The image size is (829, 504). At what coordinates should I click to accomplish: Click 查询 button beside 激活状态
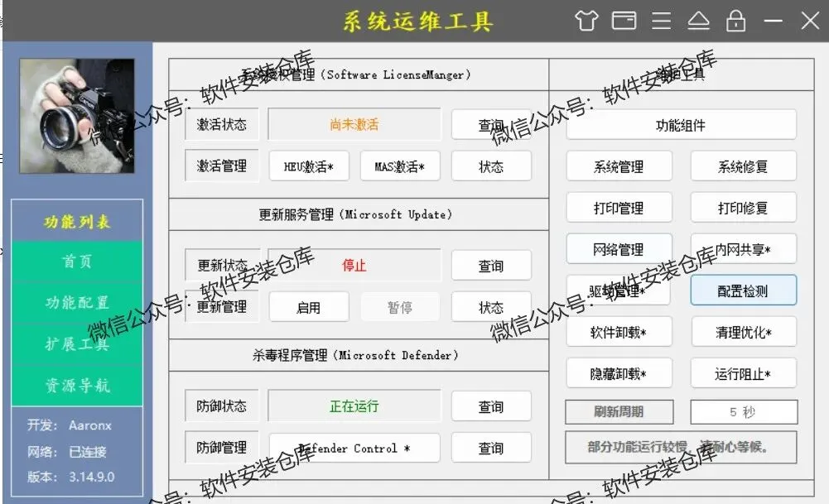(x=491, y=125)
